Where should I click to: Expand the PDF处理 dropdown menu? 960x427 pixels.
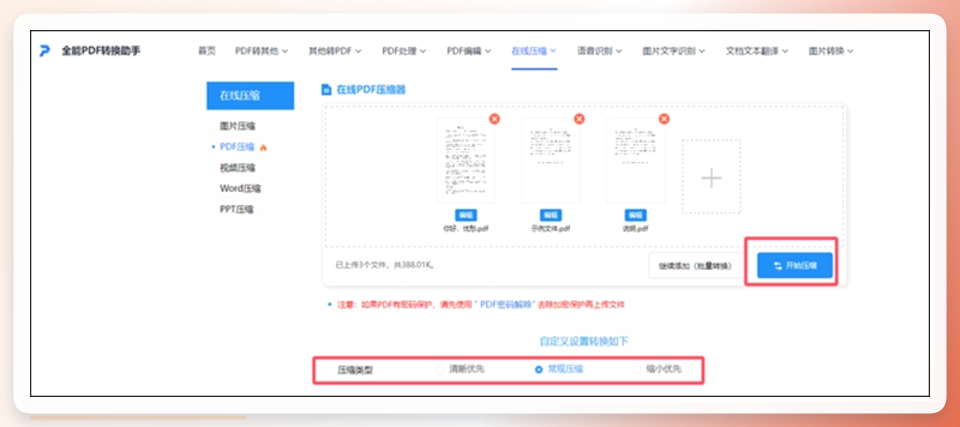pyautogui.click(x=404, y=51)
